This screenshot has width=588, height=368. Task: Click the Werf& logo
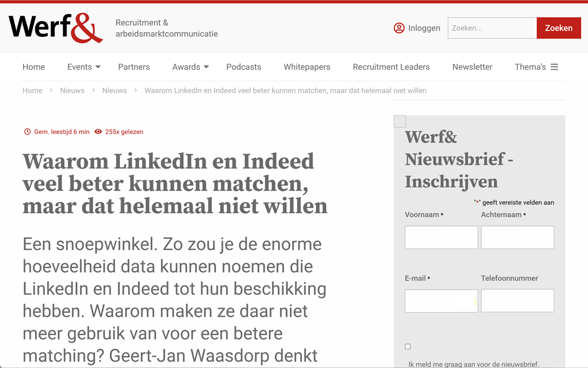pyautogui.click(x=56, y=28)
